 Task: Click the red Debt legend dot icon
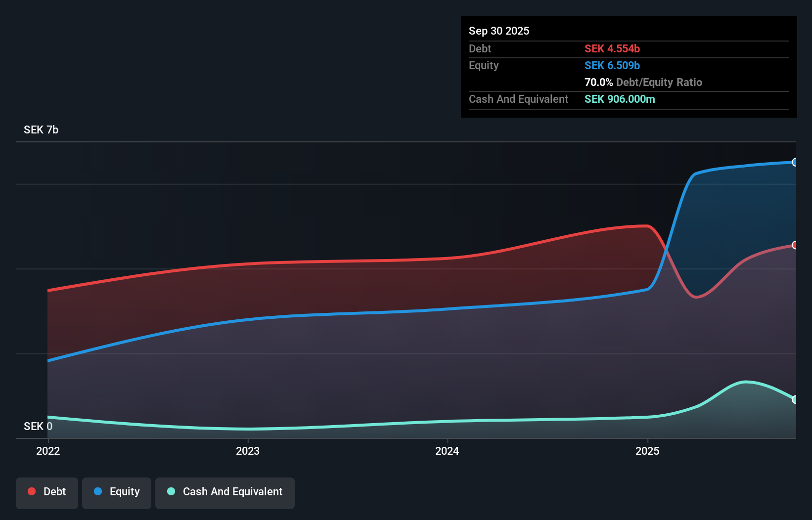tap(32, 491)
